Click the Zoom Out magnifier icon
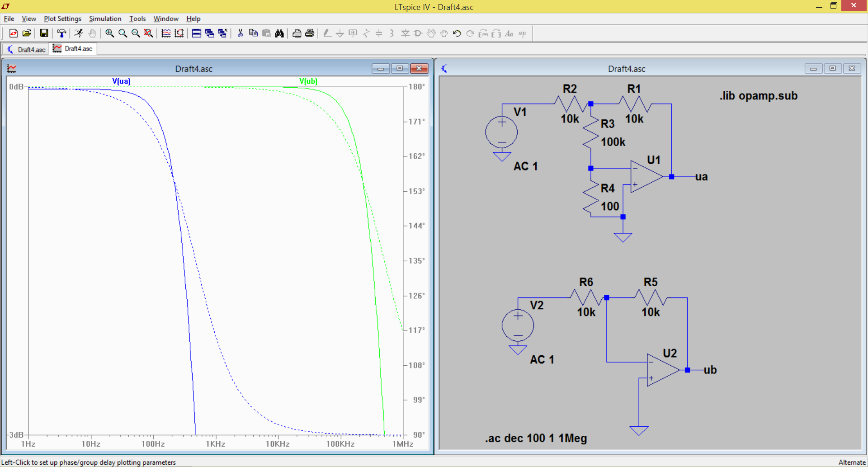The width and height of the screenshot is (868, 467). point(136,33)
